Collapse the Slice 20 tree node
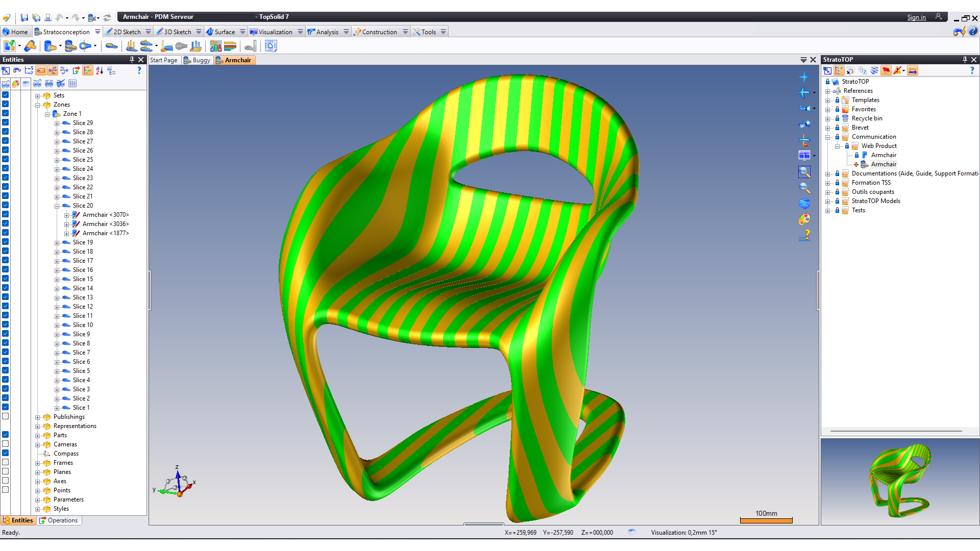980x551 pixels. coord(57,206)
